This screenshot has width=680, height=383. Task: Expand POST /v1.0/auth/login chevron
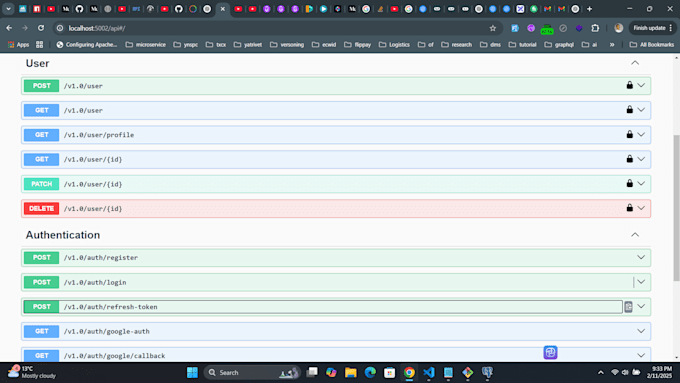pyautogui.click(x=641, y=282)
